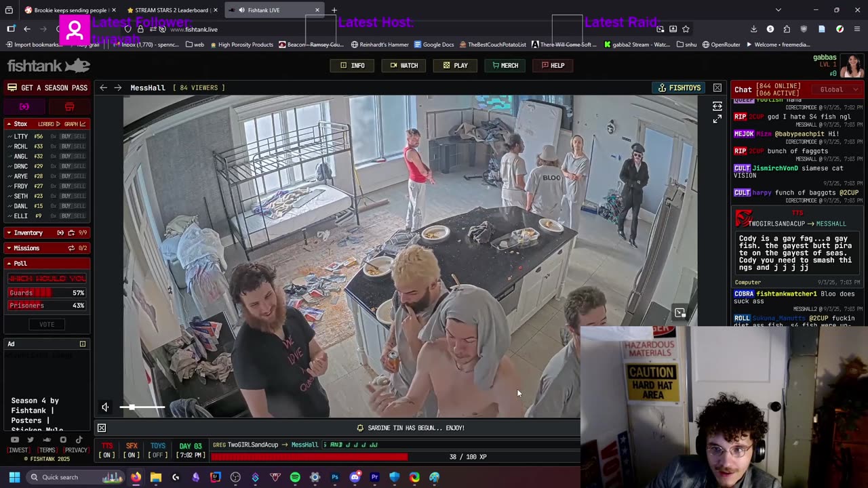Image resolution: width=868 pixels, height=488 pixels.
Task: Open the INFO menu
Action: [352, 66]
